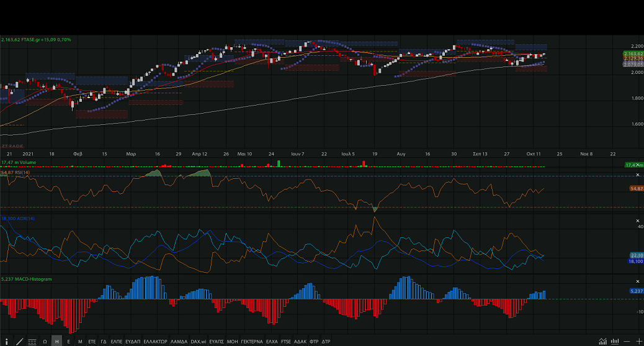Close the RSI(14) indicator panel
The width and height of the screenshot is (644, 346).
point(637,172)
